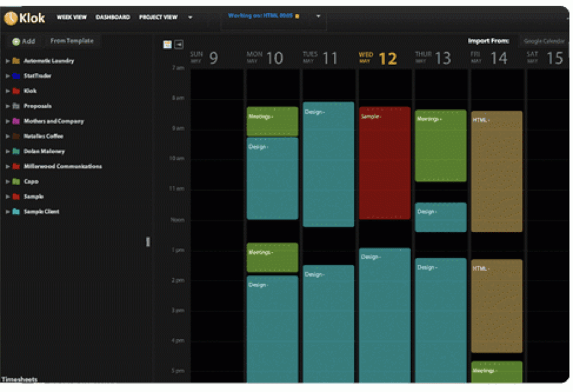The height and width of the screenshot is (392, 573).
Task: Expand the Klok project
Action: click(7, 91)
